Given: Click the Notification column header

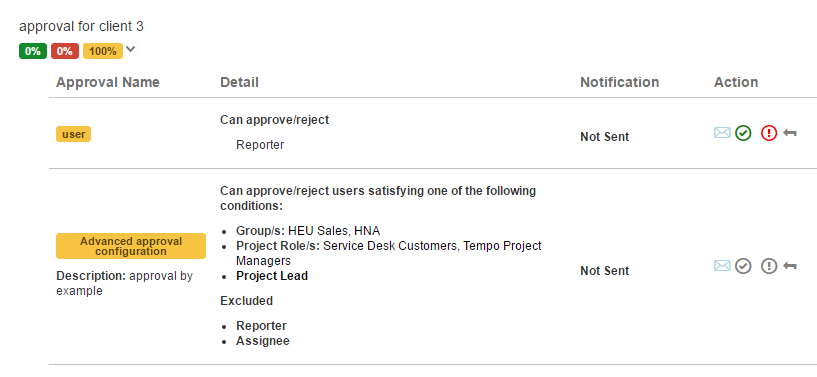Looking at the screenshot, I should coord(620,82).
